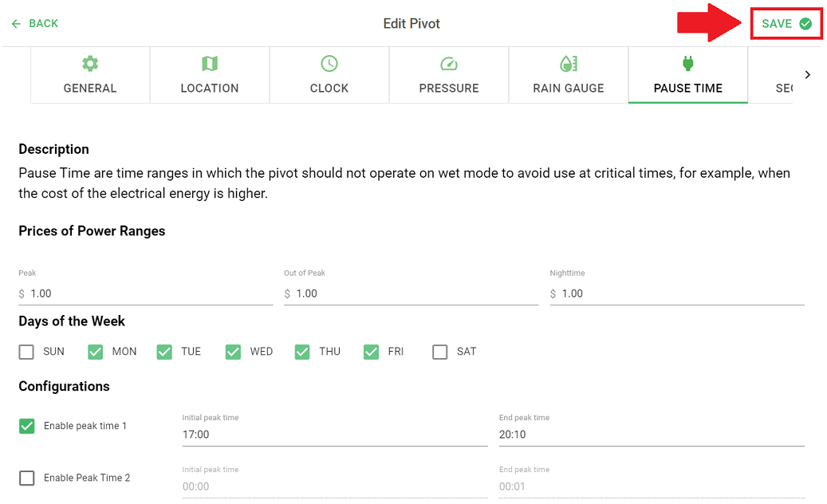Select the Location map icon

[x=210, y=64]
